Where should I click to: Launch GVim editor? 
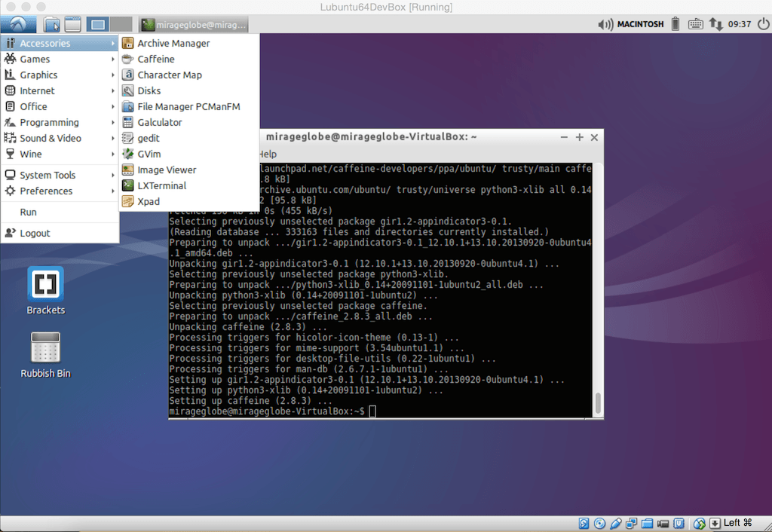tap(189, 154)
